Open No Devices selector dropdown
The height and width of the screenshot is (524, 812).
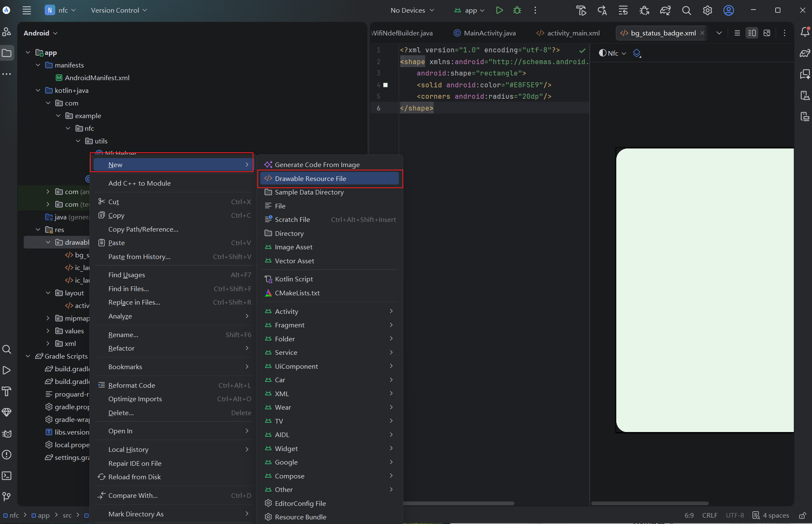tap(412, 10)
